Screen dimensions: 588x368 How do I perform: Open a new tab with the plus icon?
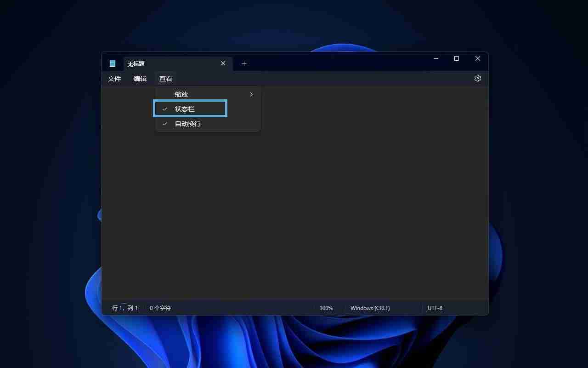(244, 63)
